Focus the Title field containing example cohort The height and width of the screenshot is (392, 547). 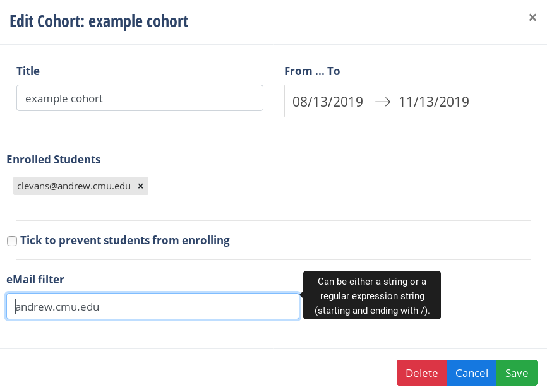point(140,98)
